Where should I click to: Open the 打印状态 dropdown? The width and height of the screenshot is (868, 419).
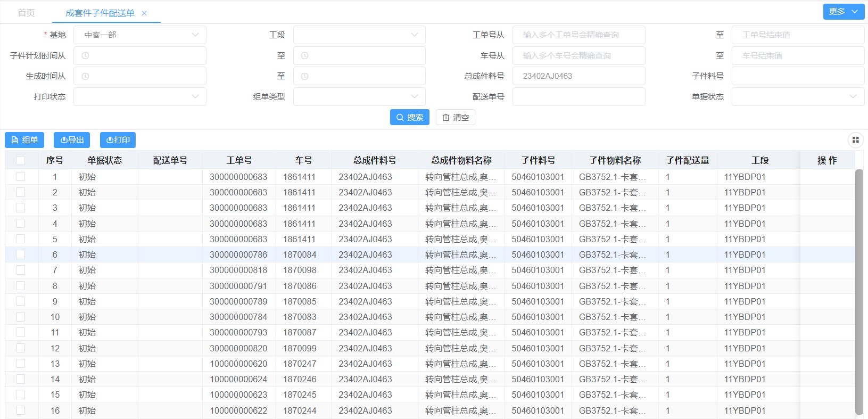coord(140,97)
